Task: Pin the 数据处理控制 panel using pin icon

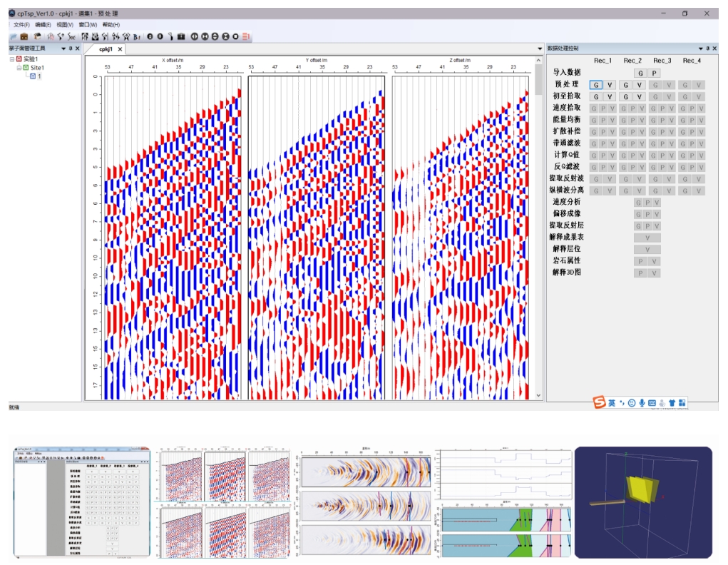Action: [707, 49]
